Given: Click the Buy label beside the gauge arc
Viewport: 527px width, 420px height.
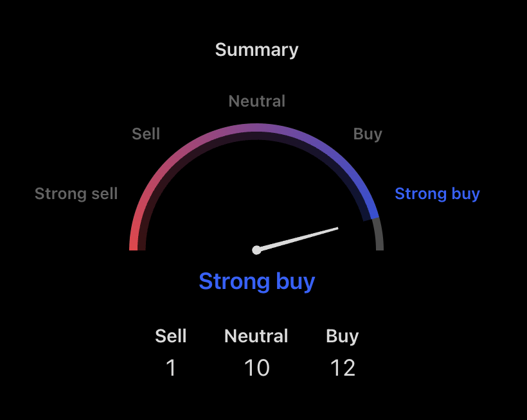Looking at the screenshot, I should [368, 134].
